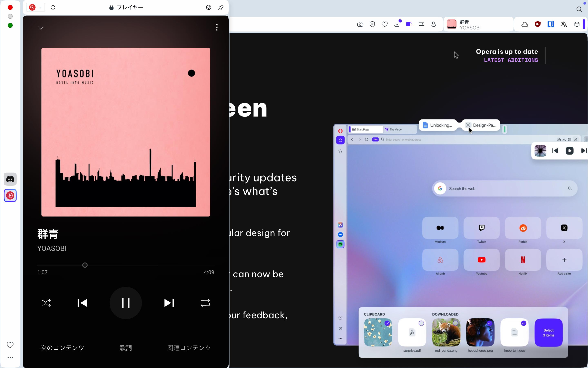Click the VPN badge in illustration address bar
Image resolution: width=588 pixels, height=368 pixels.
[375, 139]
